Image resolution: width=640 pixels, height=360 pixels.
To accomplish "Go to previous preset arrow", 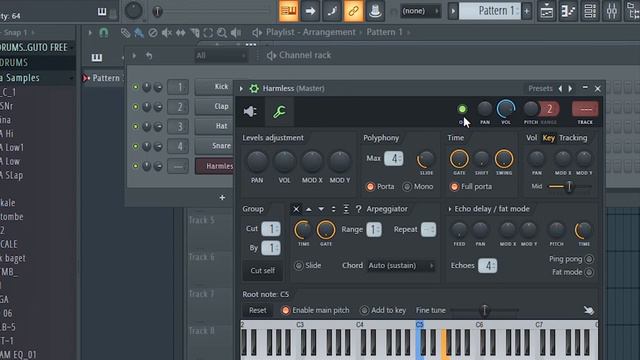I will click(560, 89).
